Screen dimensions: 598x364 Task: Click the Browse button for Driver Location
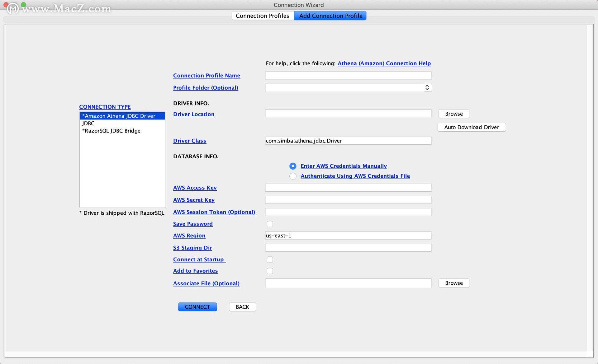pyautogui.click(x=453, y=114)
